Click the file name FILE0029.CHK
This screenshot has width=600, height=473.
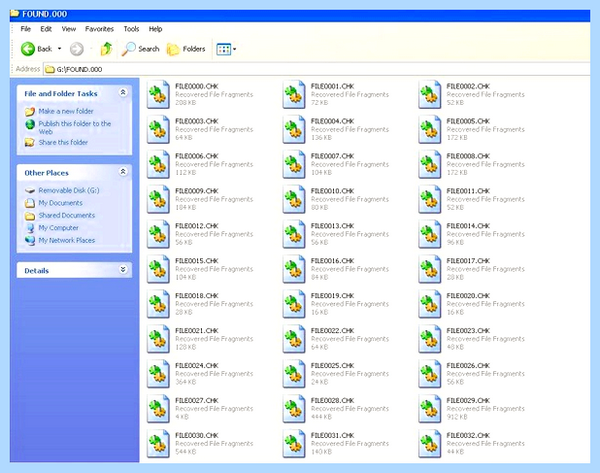click(468, 400)
